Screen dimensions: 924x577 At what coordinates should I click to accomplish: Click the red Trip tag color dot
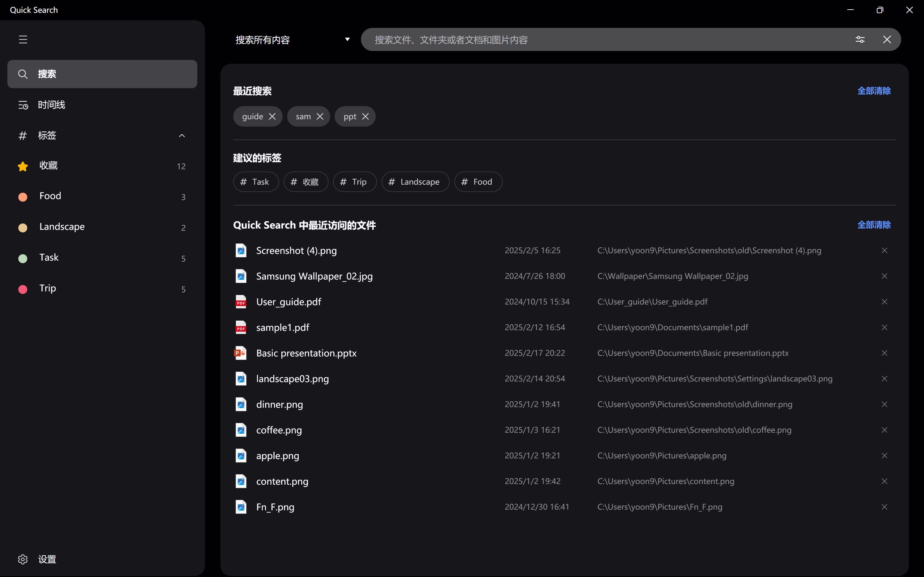(x=23, y=289)
